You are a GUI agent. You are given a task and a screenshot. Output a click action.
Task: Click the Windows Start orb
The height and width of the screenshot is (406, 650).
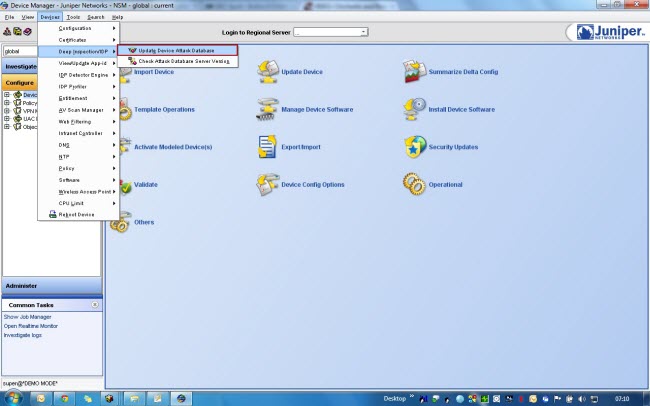[x=14, y=398]
